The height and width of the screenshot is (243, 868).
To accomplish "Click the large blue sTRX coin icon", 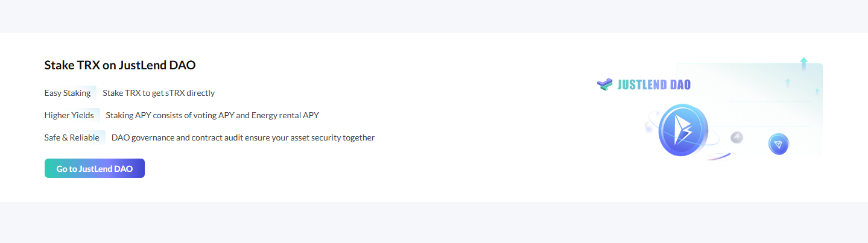I will (x=683, y=130).
